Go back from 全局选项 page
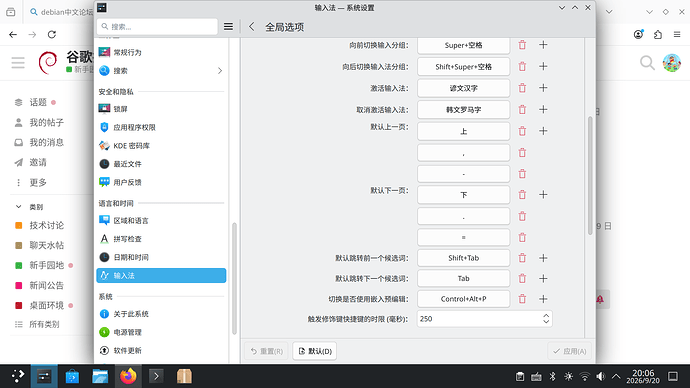 click(x=252, y=27)
